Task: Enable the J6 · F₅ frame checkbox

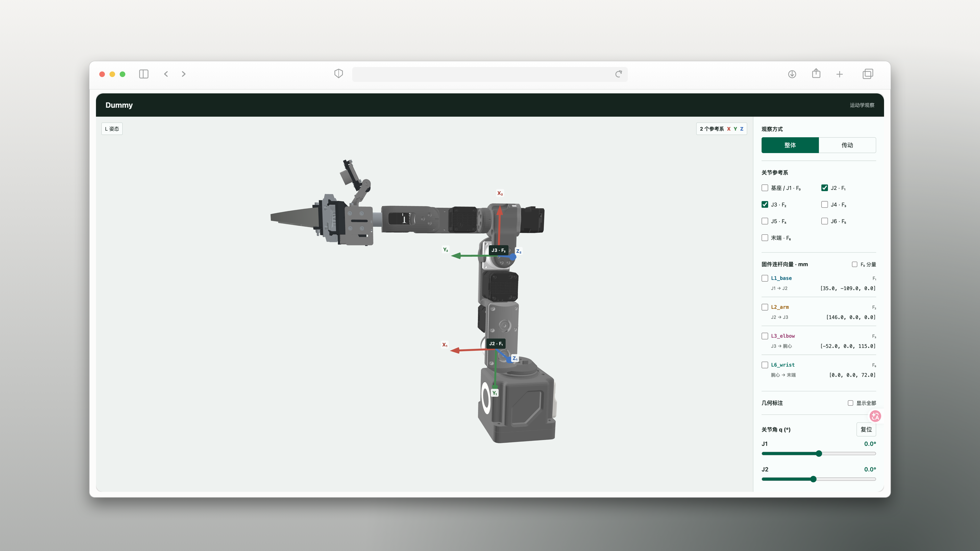Action: point(824,221)
